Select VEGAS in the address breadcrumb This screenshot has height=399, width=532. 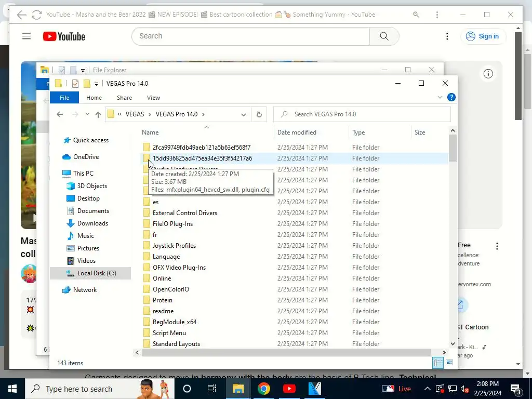[135, 114]
